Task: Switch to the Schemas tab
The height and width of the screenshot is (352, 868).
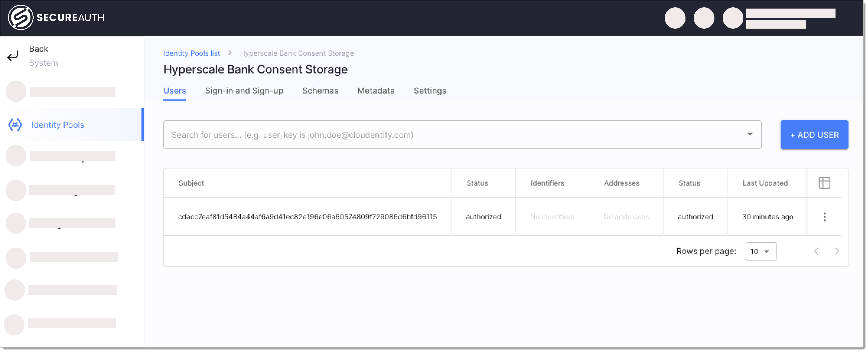Action: (320, 90)
